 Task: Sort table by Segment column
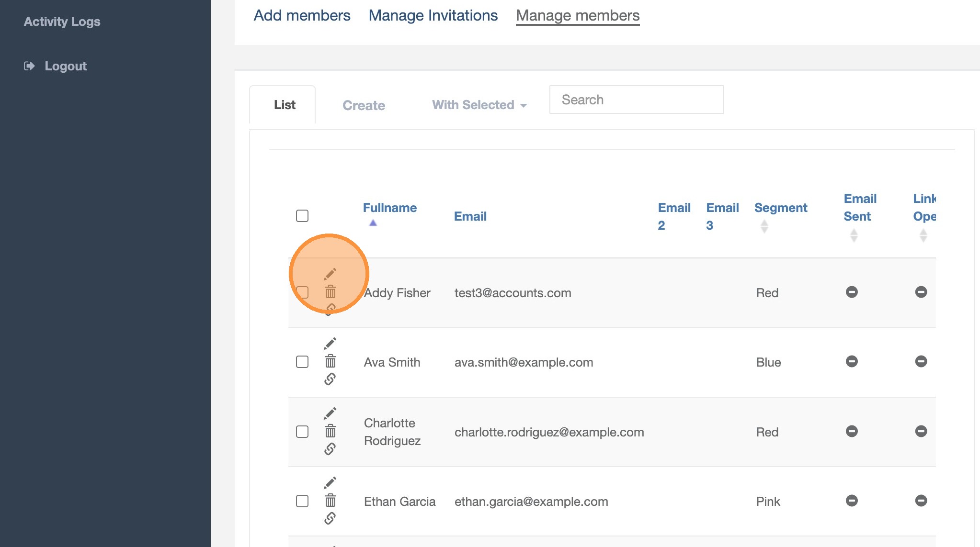tap(780, 208)
